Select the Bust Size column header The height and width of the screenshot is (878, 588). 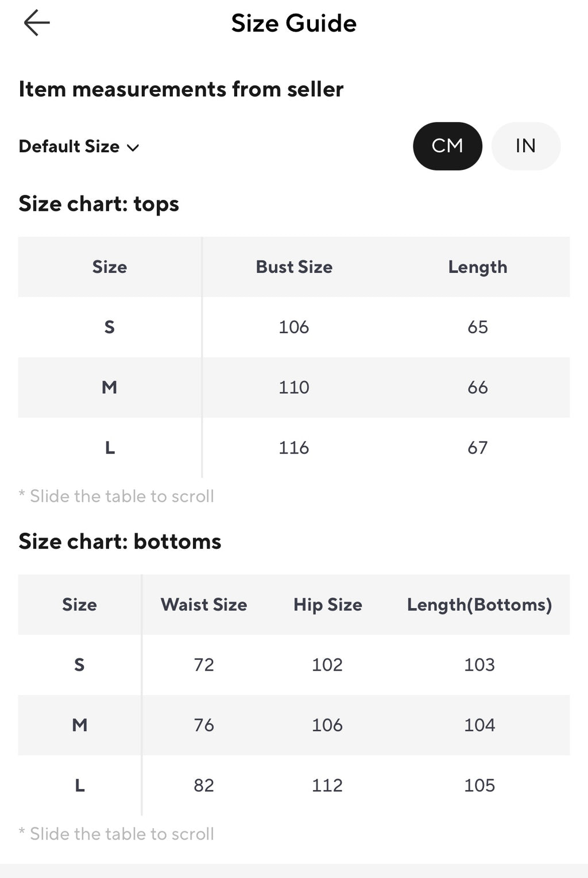pos(294,267)
